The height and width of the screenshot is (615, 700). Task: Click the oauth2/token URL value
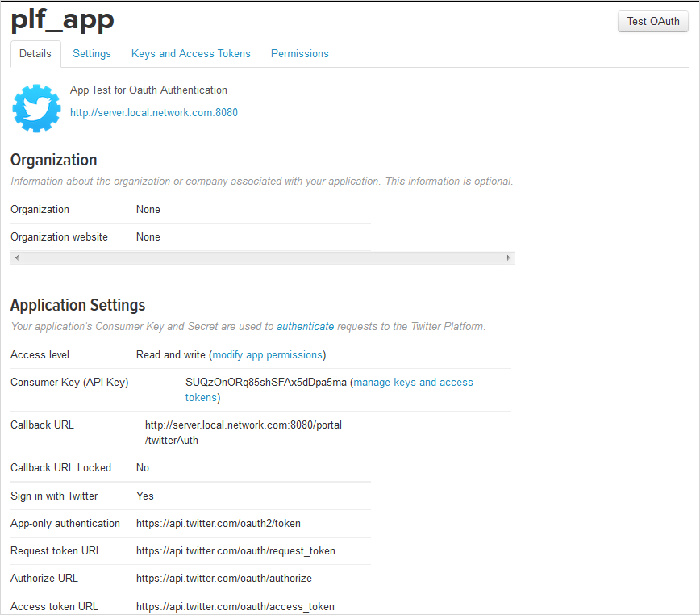point(219,524)
